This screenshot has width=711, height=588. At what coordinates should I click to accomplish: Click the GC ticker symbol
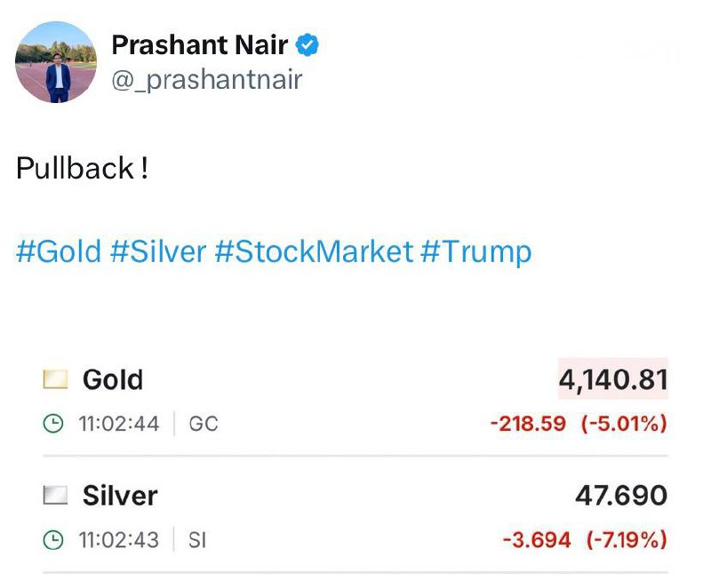click(204, 424)
